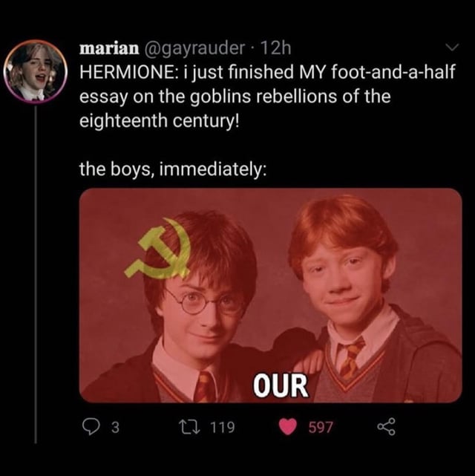
Task: Click the "goblins rebellions" tweet line
Action: (235, 97)
